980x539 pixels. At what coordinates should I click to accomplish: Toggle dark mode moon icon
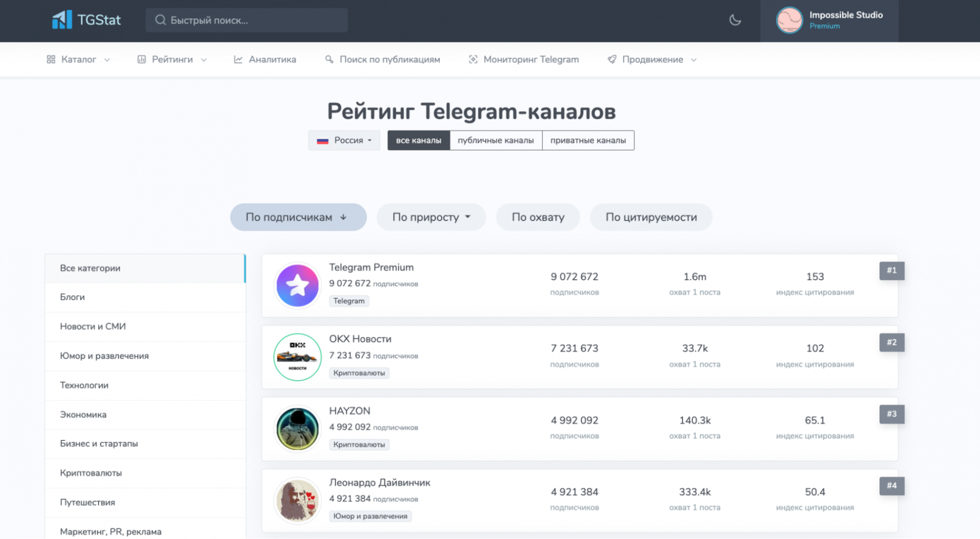(x=735, y=20)
